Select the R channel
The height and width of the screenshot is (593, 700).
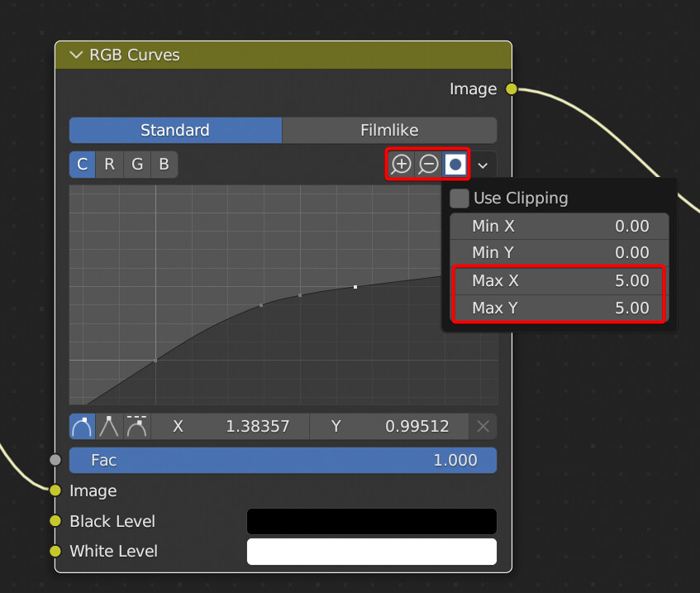tap(109, 165)
